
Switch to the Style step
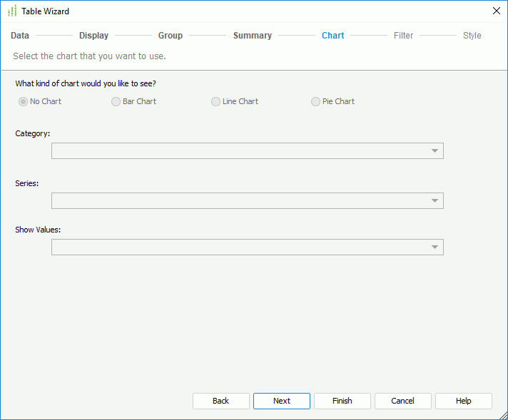(x=472, y=36)
